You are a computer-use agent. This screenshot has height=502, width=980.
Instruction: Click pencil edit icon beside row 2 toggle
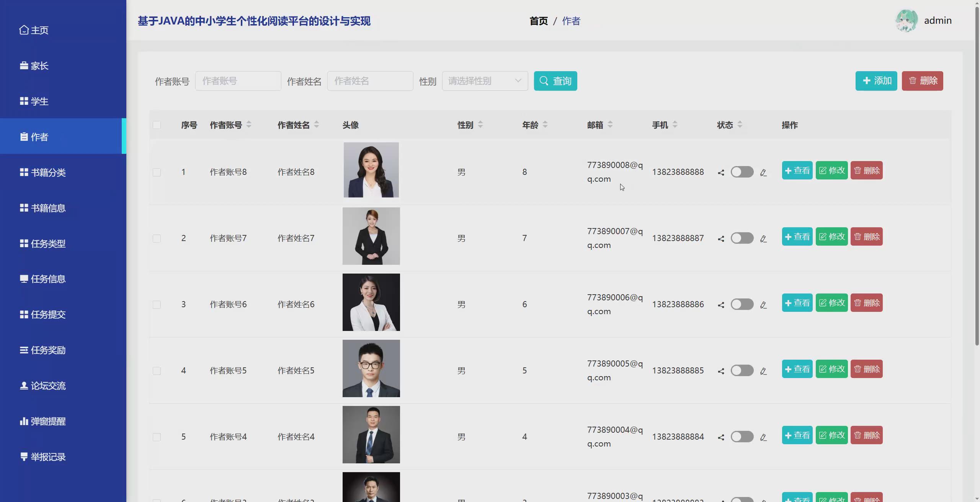[763, 239]
